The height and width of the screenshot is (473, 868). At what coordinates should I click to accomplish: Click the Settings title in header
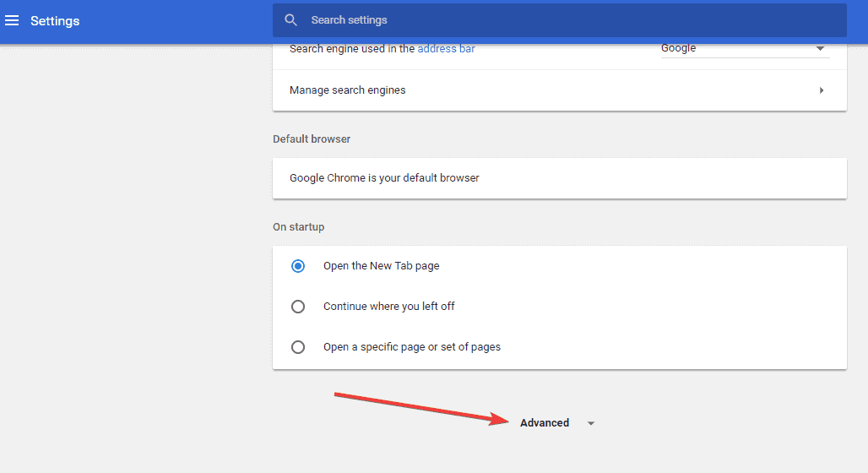(x=55, y=21)
